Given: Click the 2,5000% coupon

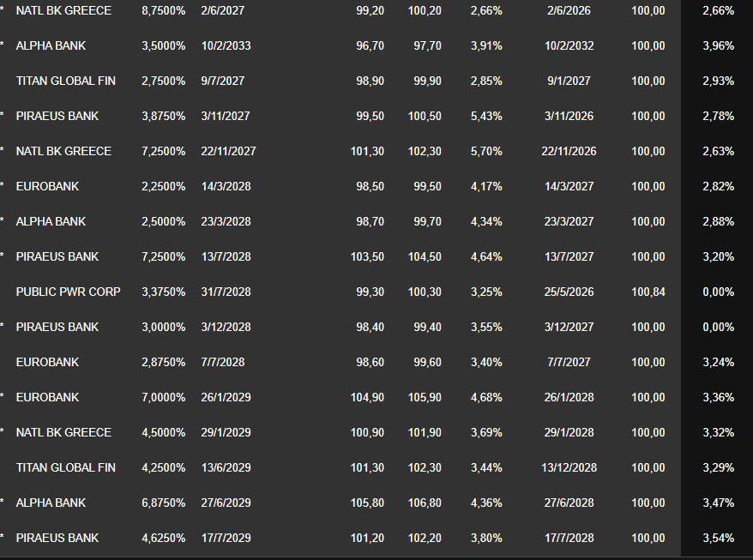Looking at the screenshot, I should tap(163, 221).
